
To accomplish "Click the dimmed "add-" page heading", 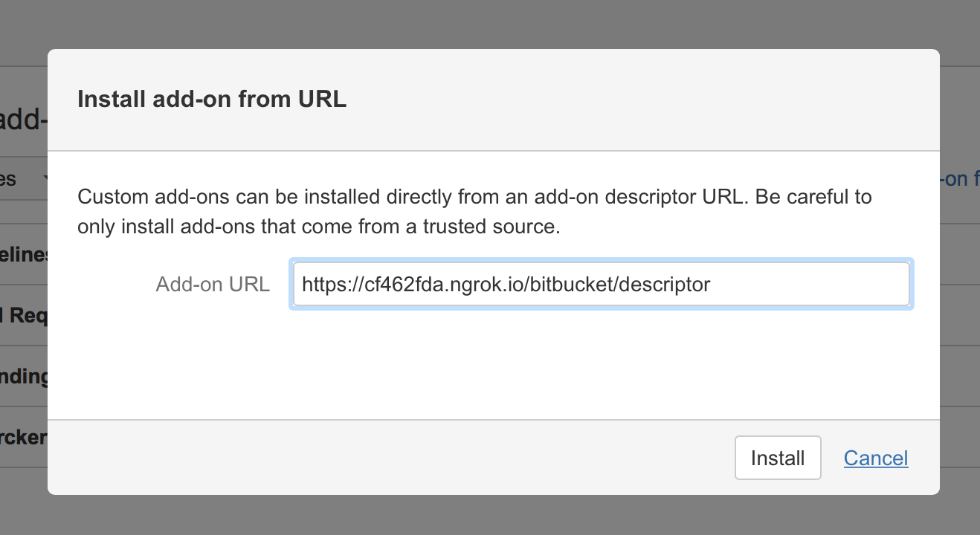I will [x=24, y=119].
